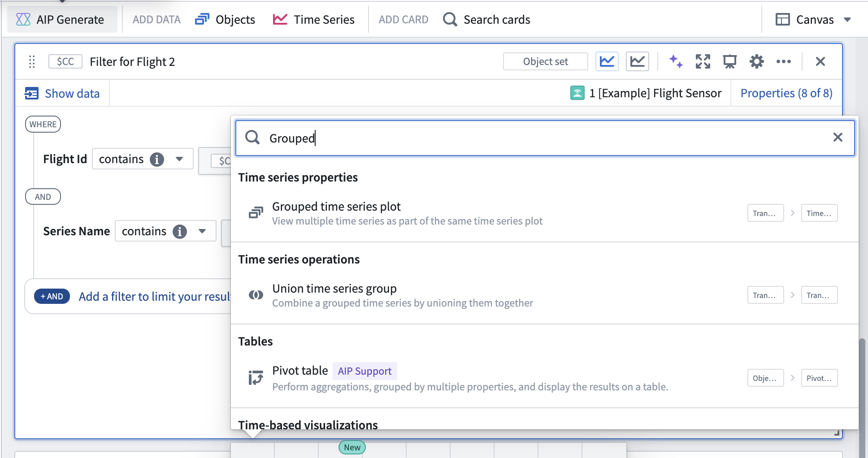Click the AIP Support tag
This screenshot has width=868, height=458.
point(365,371)
